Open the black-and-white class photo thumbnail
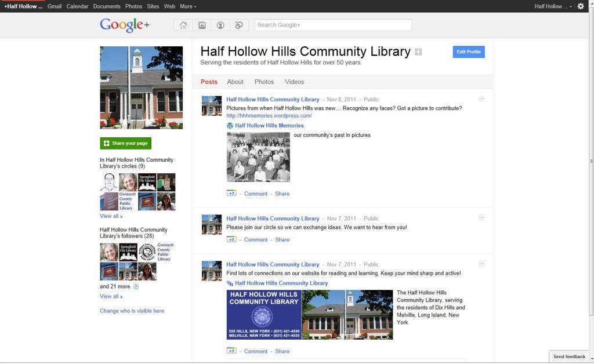 click(x=258, y=157)
